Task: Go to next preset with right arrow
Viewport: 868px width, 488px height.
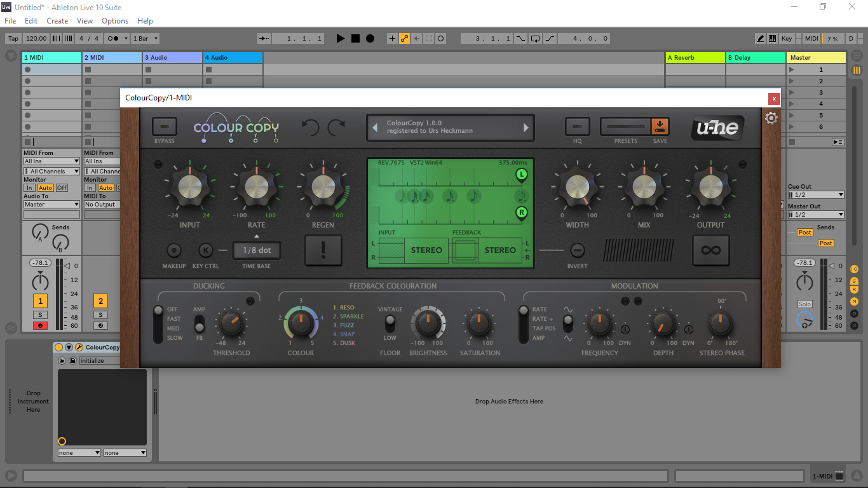Action: click(x=526, y=128)
